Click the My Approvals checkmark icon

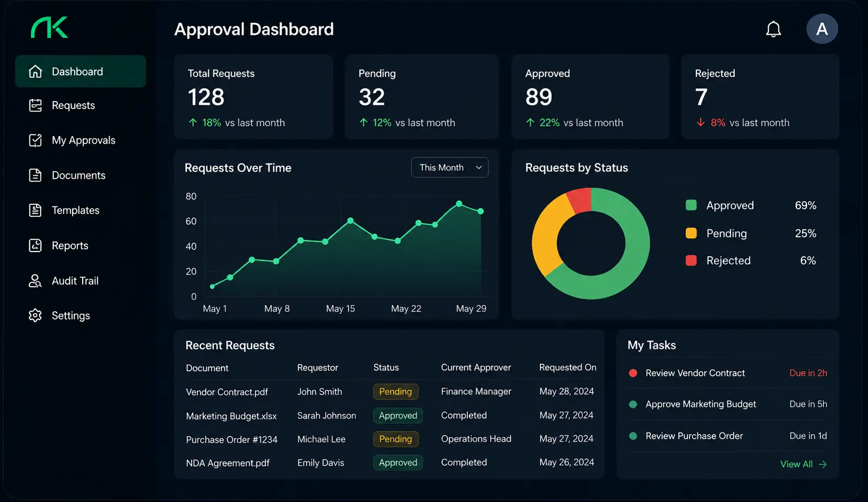35,140
